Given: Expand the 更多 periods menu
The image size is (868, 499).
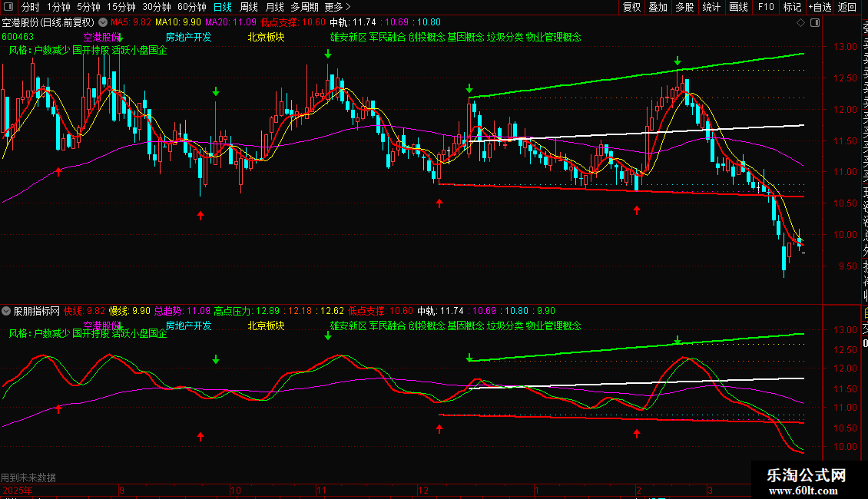Looking at the screenshot, I should pos(337,7).
